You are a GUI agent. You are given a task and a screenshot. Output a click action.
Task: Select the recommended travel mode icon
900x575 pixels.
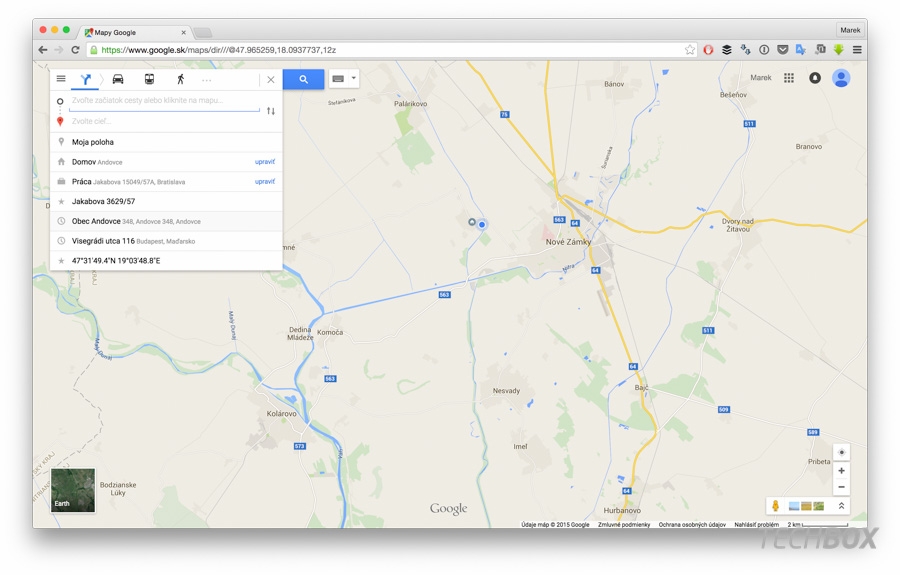point(86,79)
